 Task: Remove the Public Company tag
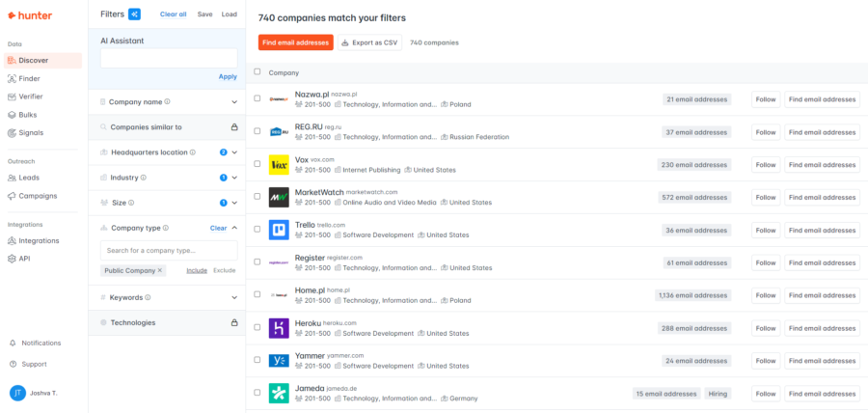(160, 271)
